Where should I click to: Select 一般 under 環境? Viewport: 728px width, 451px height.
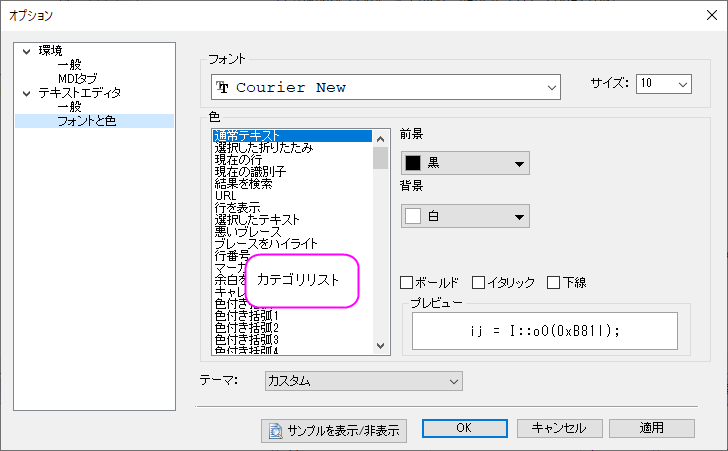pyautogui.click(x=69, y=64)
